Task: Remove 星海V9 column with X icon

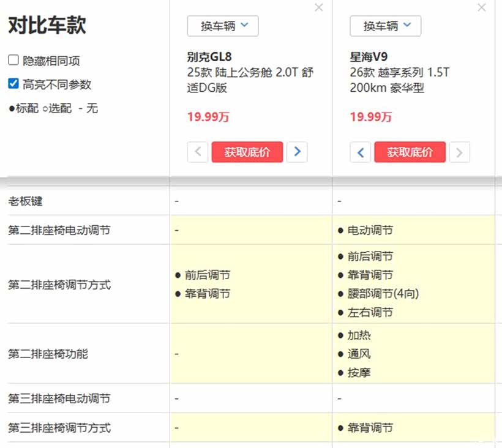Action: pyautogui.click(x=482, y=8)
